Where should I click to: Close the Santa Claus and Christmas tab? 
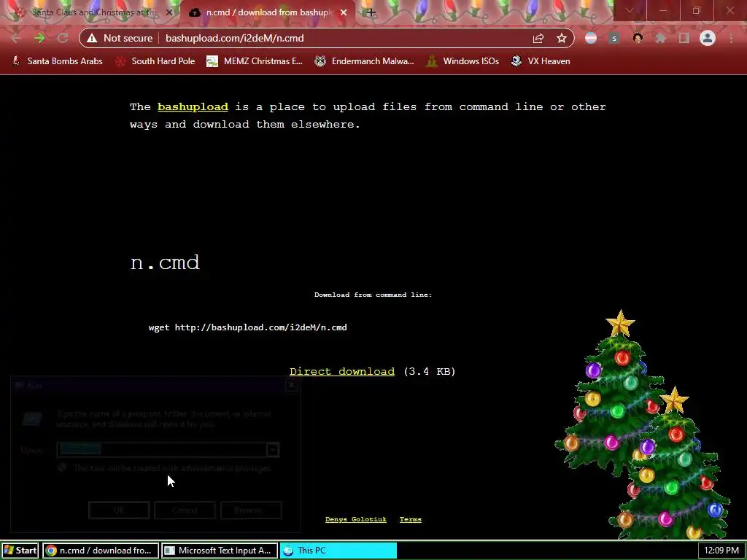(x=169, y=12)
